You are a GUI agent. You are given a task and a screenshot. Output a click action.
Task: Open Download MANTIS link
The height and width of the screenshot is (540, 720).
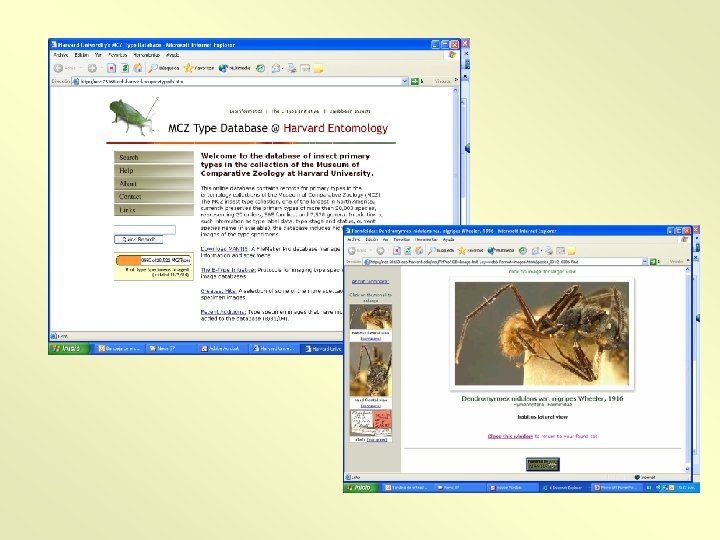click(224, 249)
